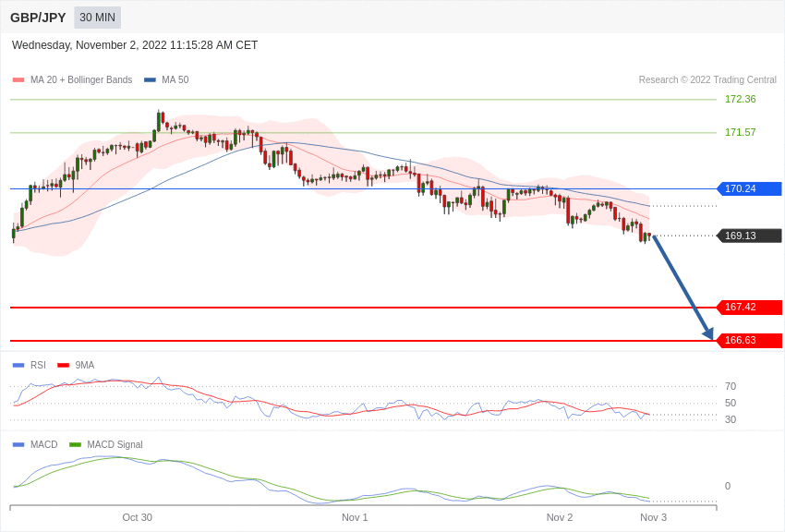Click the 172.36 resistance level label
785x532 pixels.
(x=740, y=99)
